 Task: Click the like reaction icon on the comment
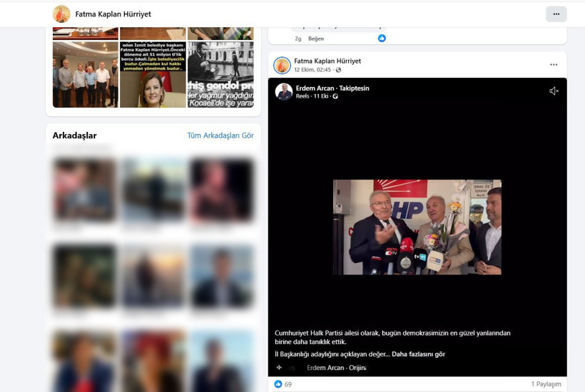pos(382,38)
